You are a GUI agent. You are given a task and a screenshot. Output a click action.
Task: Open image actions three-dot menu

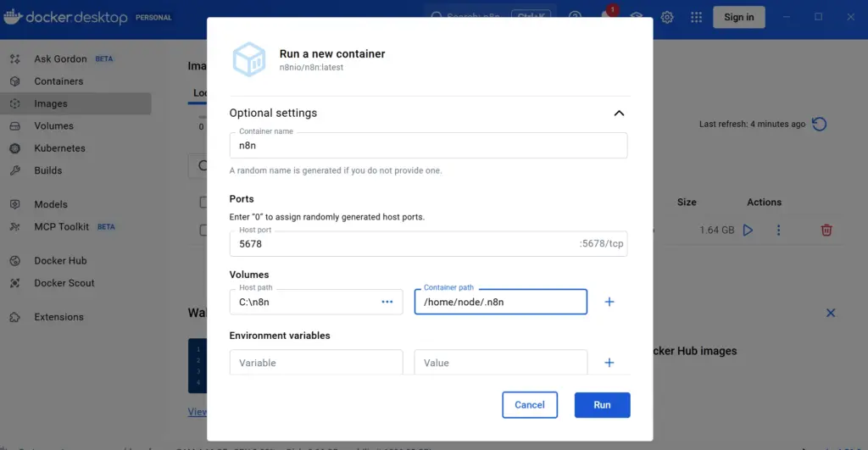778,230
